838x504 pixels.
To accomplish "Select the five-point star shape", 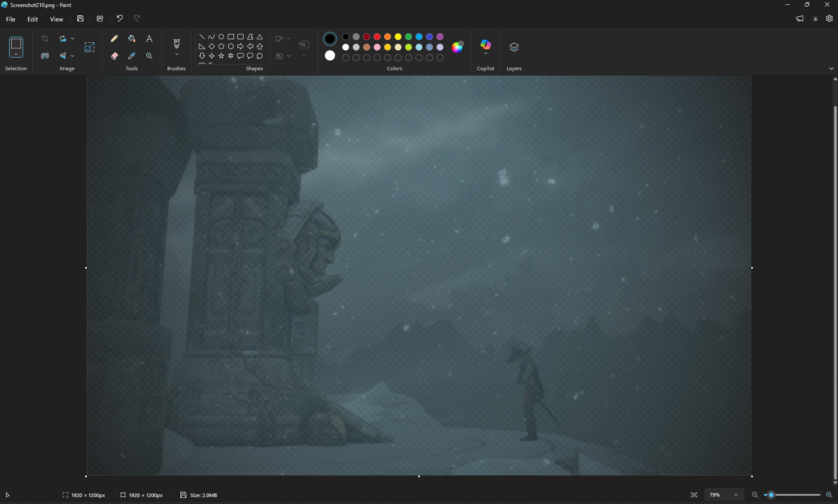I will [221, 56].
